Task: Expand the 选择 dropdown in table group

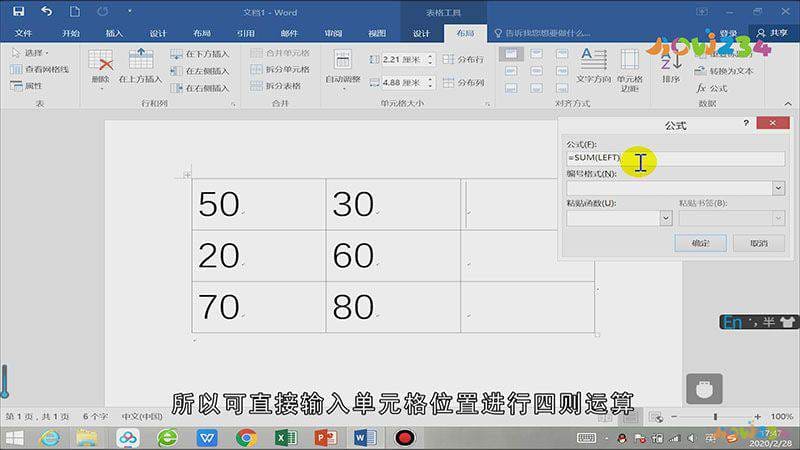Action: (30, 53)
